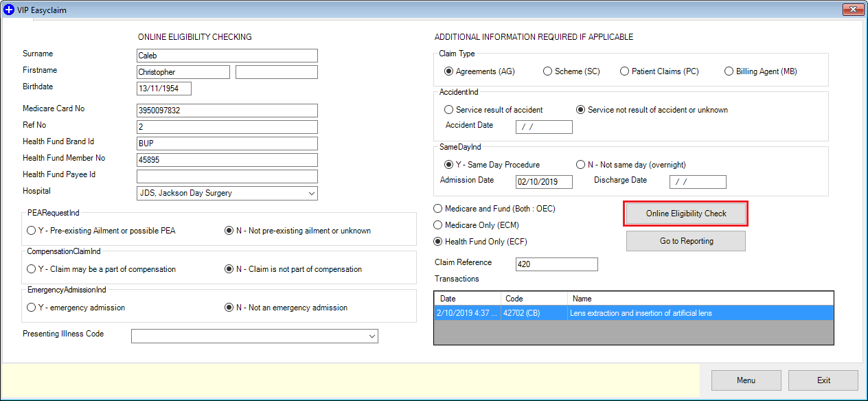Click the Discharge Date field
Viewport: 868px width, 401px height.
(x=698, y=182)
